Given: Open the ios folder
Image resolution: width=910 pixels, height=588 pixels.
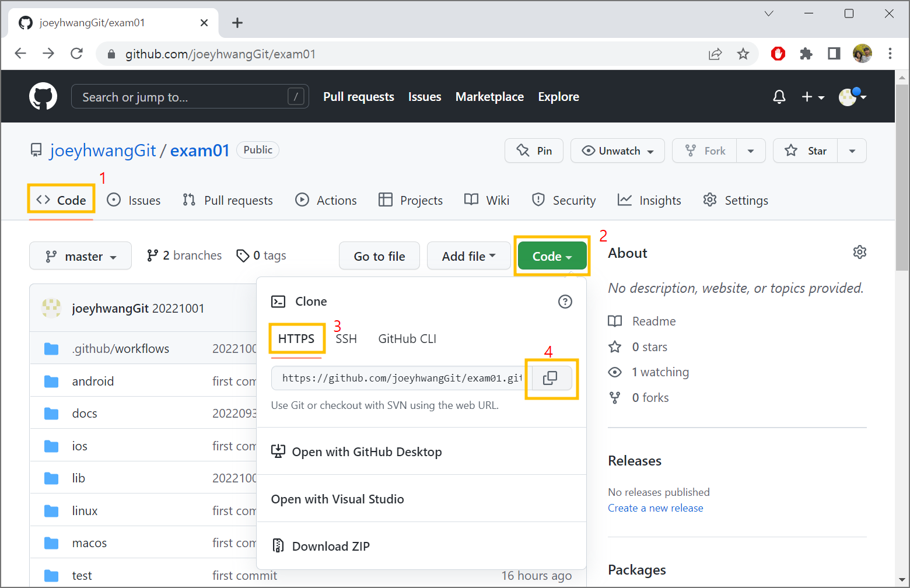Looking at the screenshot, I should point(80,446).
